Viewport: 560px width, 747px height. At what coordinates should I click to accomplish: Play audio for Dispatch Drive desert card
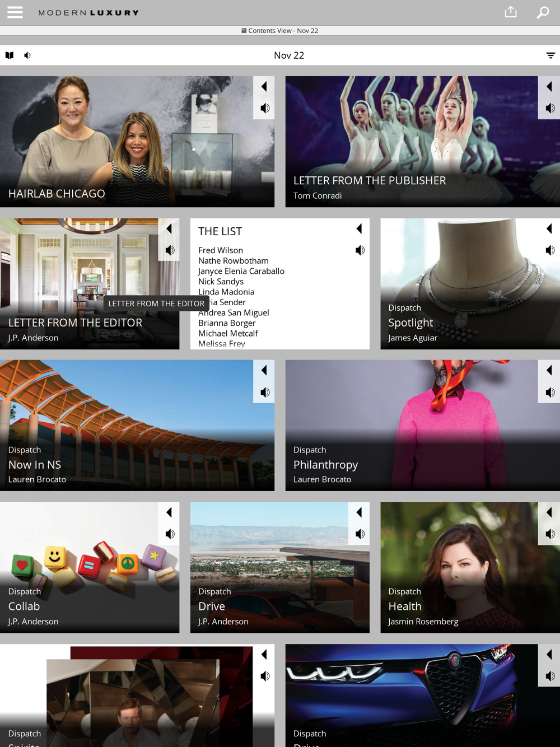[x=360, y=534]
